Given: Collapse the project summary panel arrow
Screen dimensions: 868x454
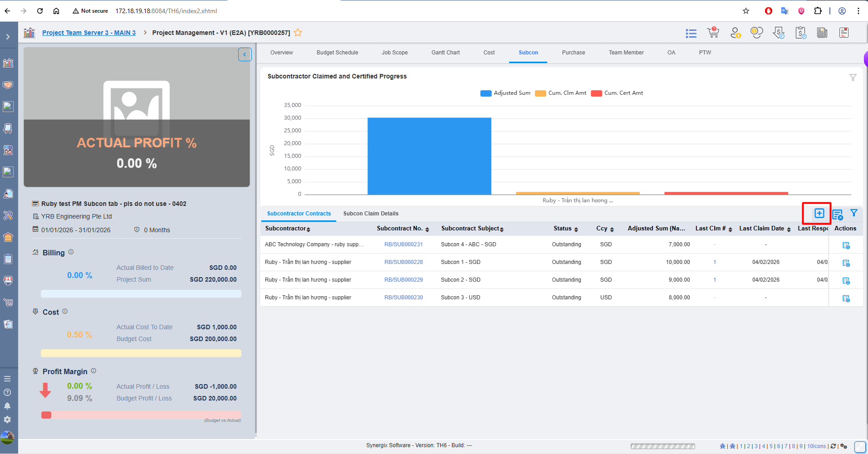Looking at the screenshot, I should click(x=245, y=54).
